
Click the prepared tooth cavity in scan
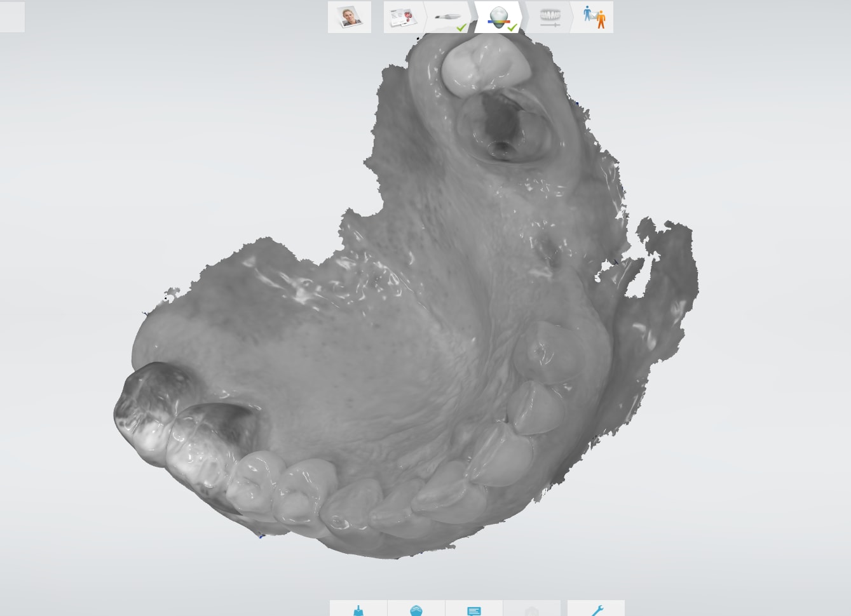pos(502,130)
